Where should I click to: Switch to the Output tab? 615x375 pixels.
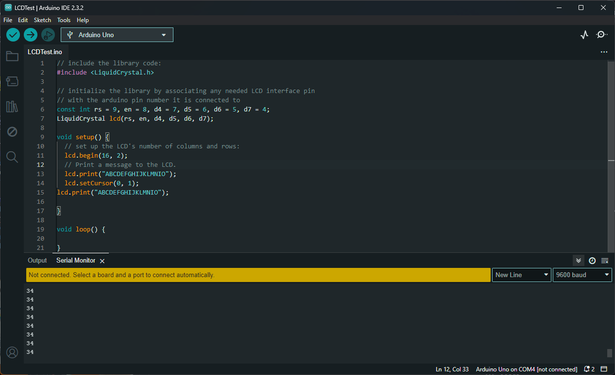pyautogui.click(x=37, y=260)
